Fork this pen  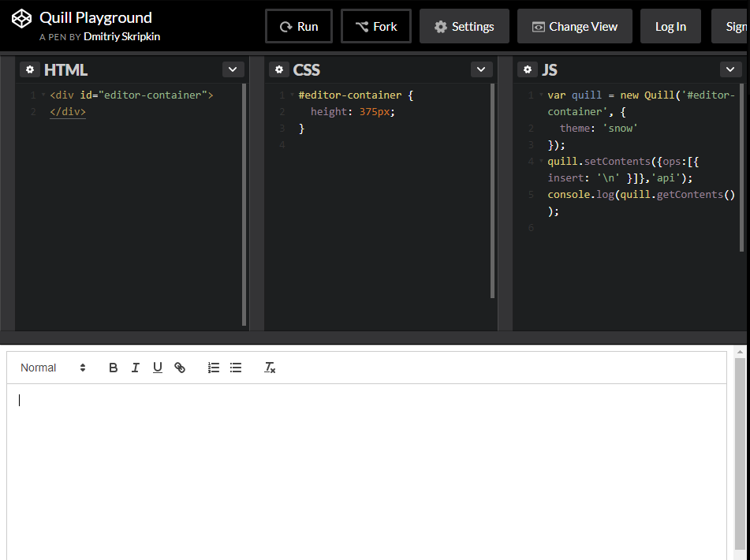pyautogui.click(x=376, y=26)
